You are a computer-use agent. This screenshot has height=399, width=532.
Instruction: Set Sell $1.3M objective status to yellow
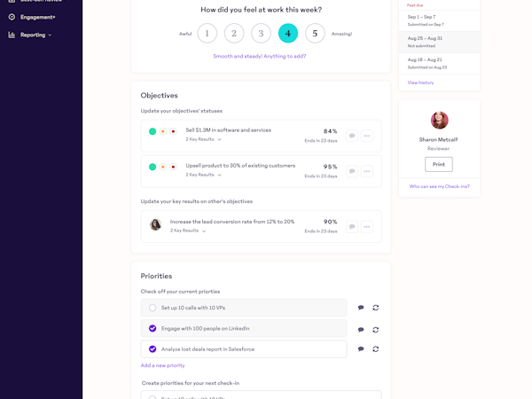(163, 131)
